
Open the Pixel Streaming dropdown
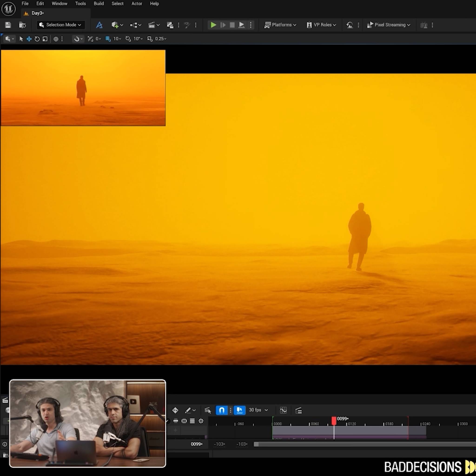[389, 25]
